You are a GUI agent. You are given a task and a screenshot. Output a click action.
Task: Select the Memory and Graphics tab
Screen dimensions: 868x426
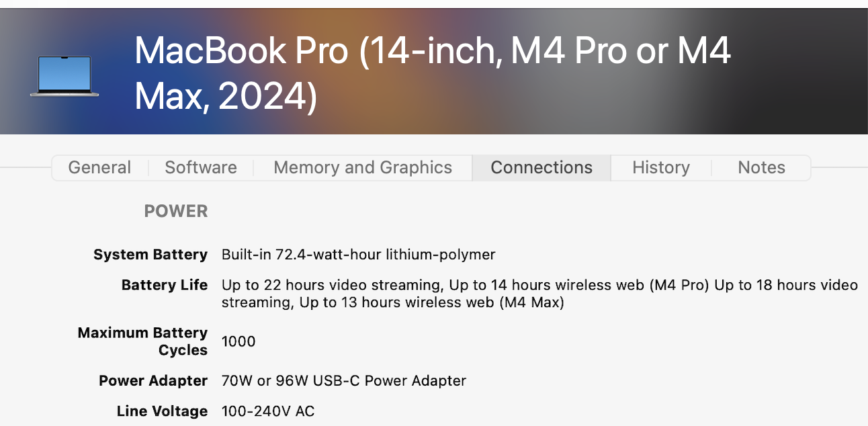(363, 167)
